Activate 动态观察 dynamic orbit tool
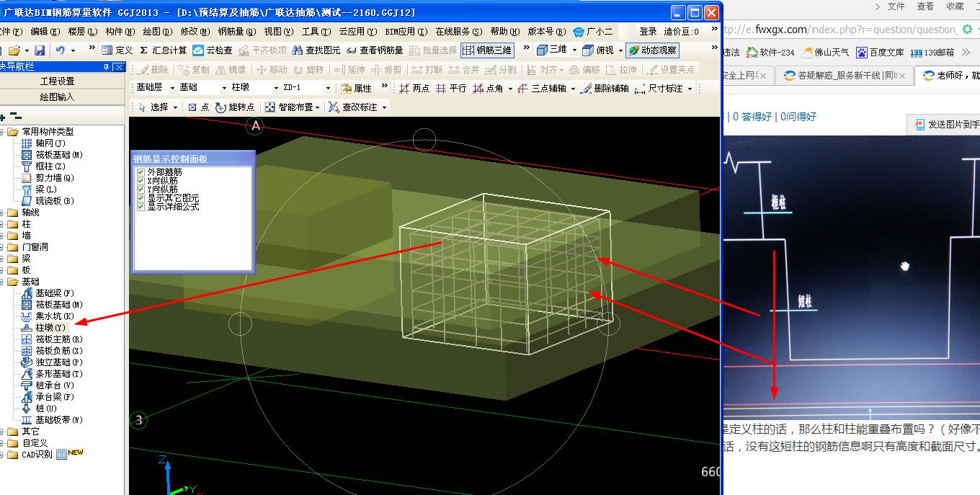The image size is (980, 495). click(x=652, y=50)
